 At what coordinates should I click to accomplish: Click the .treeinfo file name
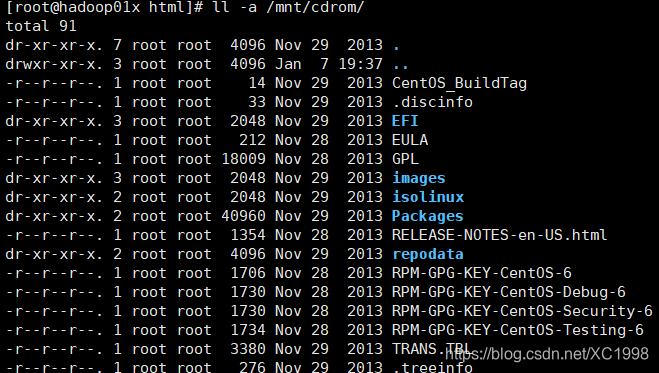tap(432, 367)
